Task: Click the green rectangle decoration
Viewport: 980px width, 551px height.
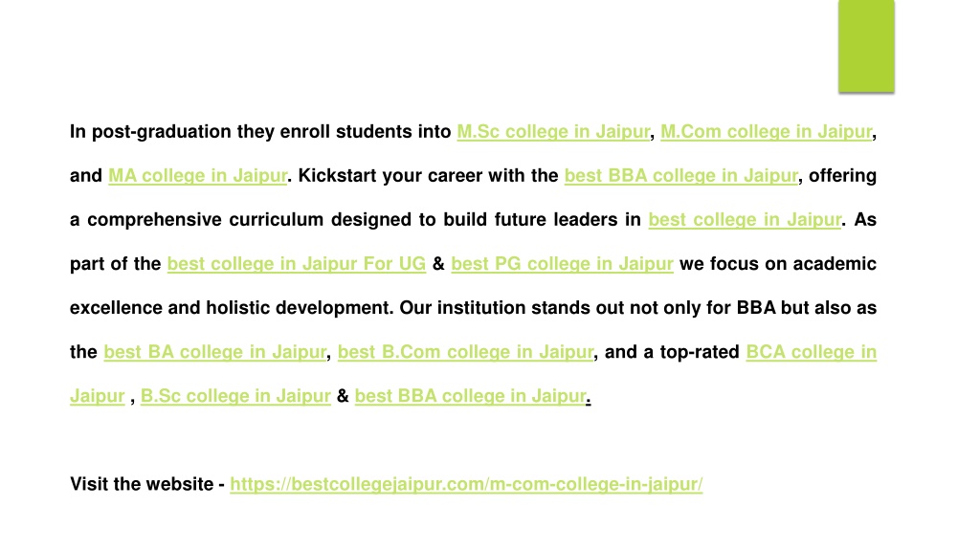Action: tap(866, 46)
